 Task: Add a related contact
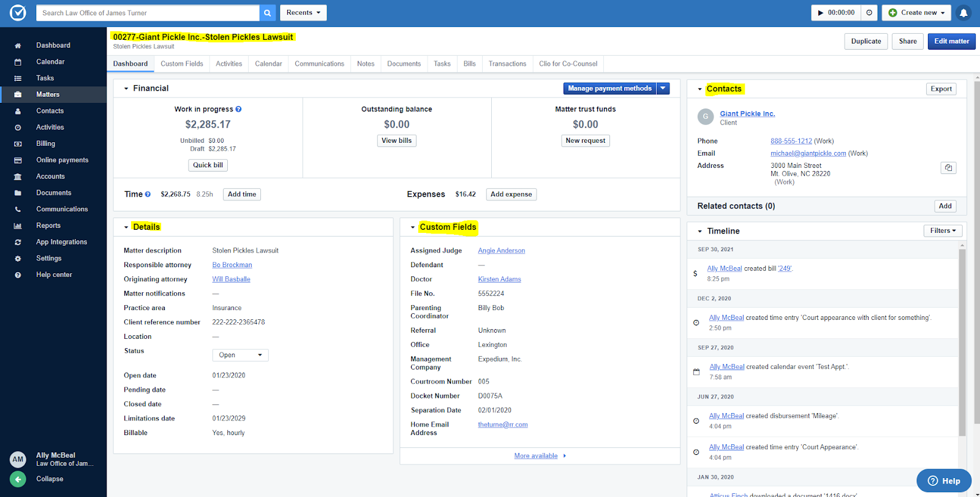[x=946, y=207]
